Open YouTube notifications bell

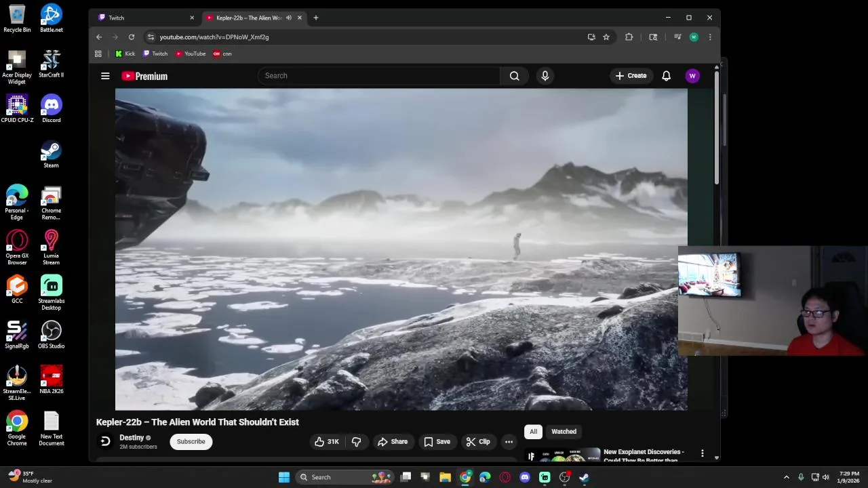666,76
